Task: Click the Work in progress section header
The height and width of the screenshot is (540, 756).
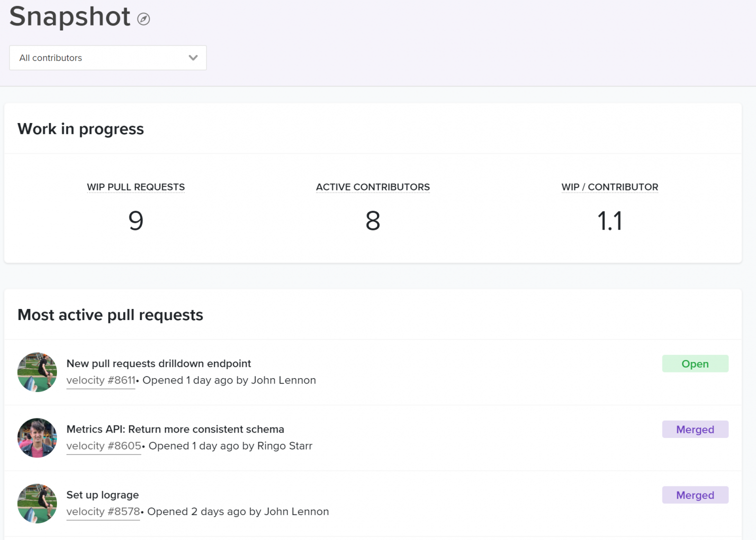Action: [80, 128]
